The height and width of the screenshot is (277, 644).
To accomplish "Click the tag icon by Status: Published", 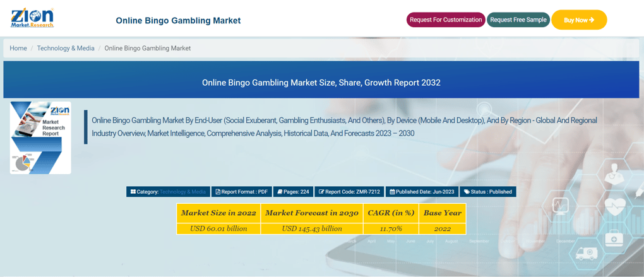I will click(x=467, y=192).
